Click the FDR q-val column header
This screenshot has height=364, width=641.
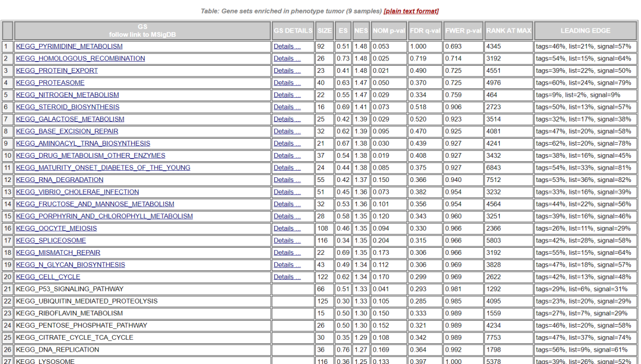pyautogui.click(x=425, y=31)
